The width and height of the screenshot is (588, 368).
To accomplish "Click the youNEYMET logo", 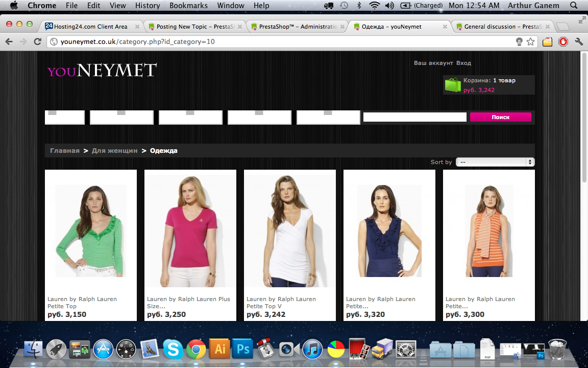I will pos(102,70).
